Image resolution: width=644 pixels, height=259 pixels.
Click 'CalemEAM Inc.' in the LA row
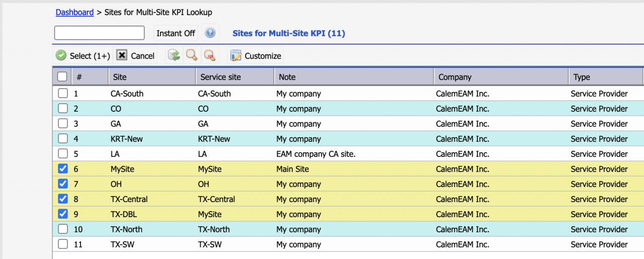coord(462,154)
